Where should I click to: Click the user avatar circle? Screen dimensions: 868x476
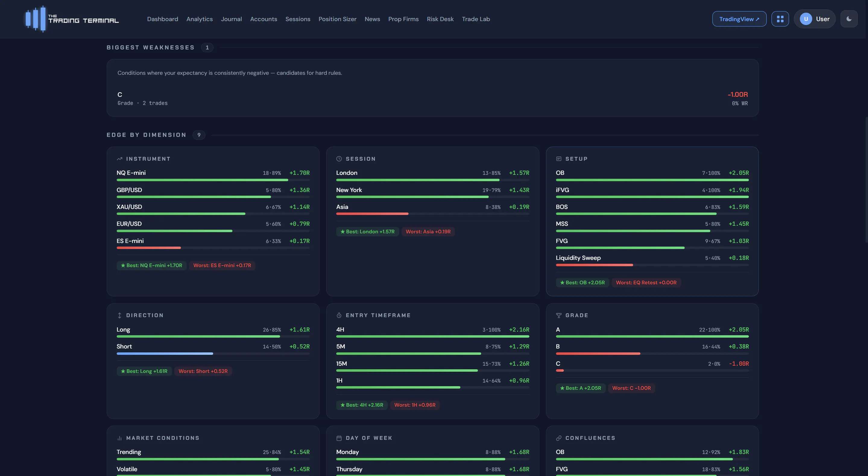[x=806, y=19]
